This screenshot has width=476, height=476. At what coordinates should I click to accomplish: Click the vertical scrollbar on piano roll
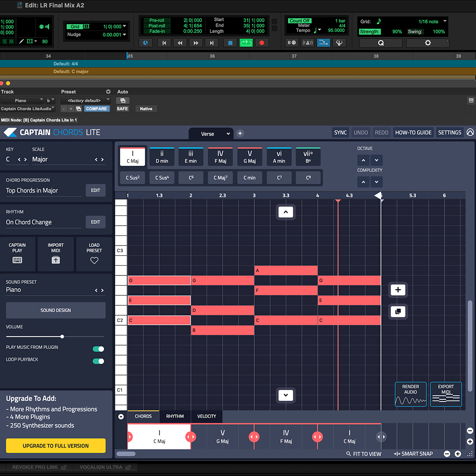(x=470, y=346)
